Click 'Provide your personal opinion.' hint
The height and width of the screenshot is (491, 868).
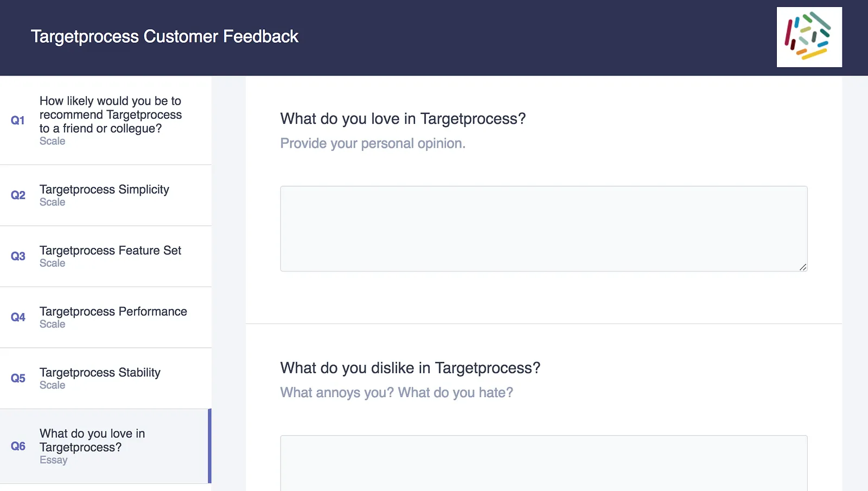[x=373, y=143]
